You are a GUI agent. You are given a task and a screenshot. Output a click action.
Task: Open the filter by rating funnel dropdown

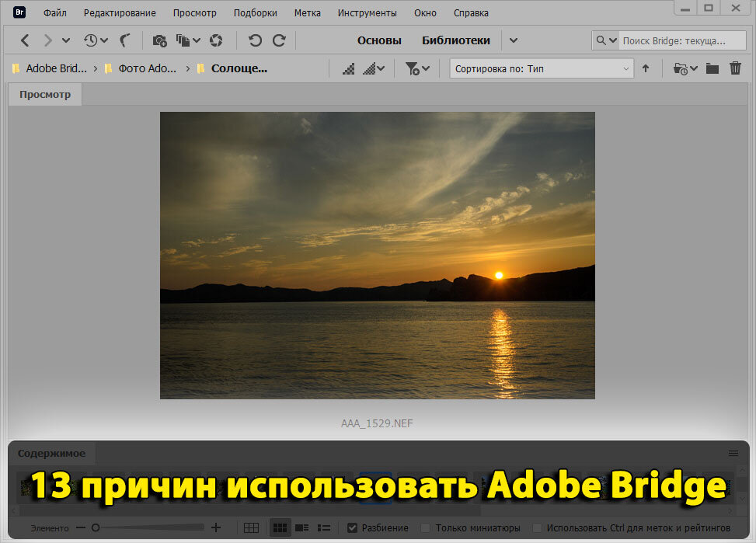[417, 69]
